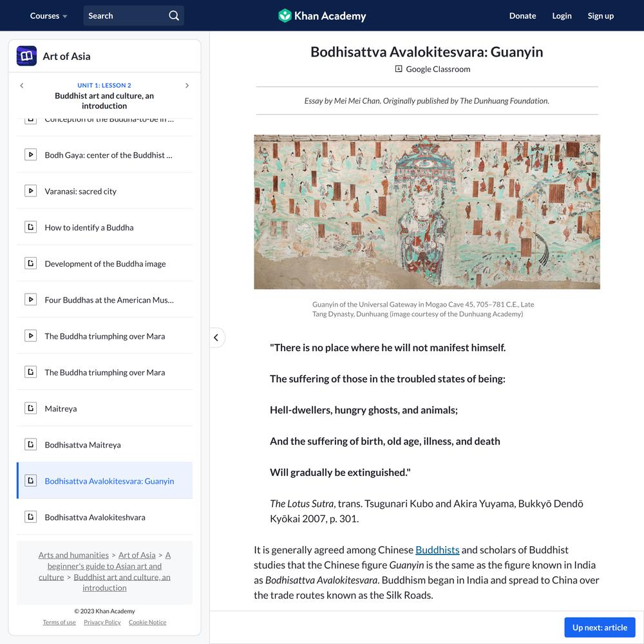Image resolution: width=644 pixels, height=644 pixels.
Task: Open How to identify a Buddha
Action: point(105,227)
